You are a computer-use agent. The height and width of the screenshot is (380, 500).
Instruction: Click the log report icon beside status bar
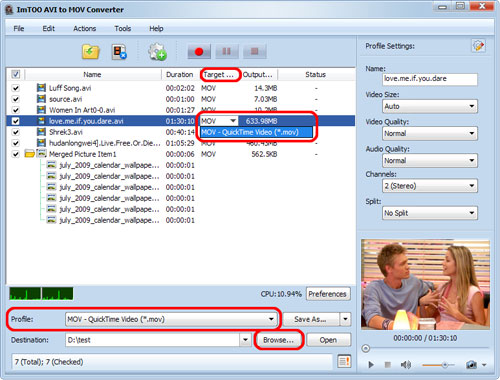(344, 361)
